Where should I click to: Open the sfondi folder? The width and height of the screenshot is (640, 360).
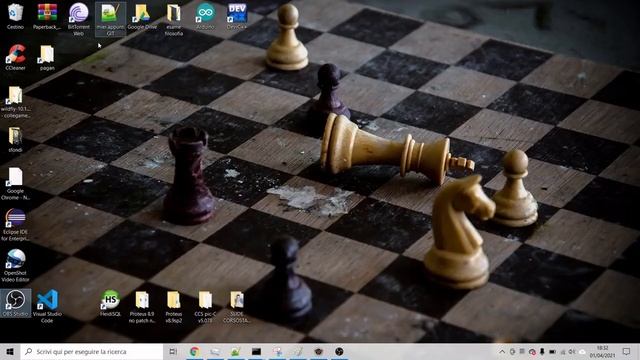coord(15,139)
